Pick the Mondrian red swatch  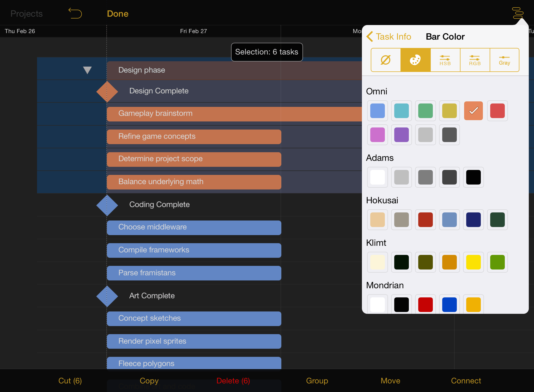[426, 304]
